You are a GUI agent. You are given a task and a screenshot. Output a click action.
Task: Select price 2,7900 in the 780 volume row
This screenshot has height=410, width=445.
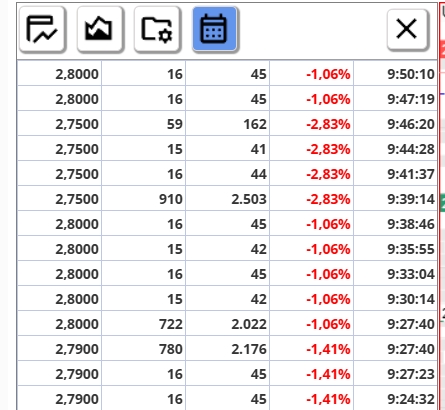pyautogui.click(x=77, y=349)
